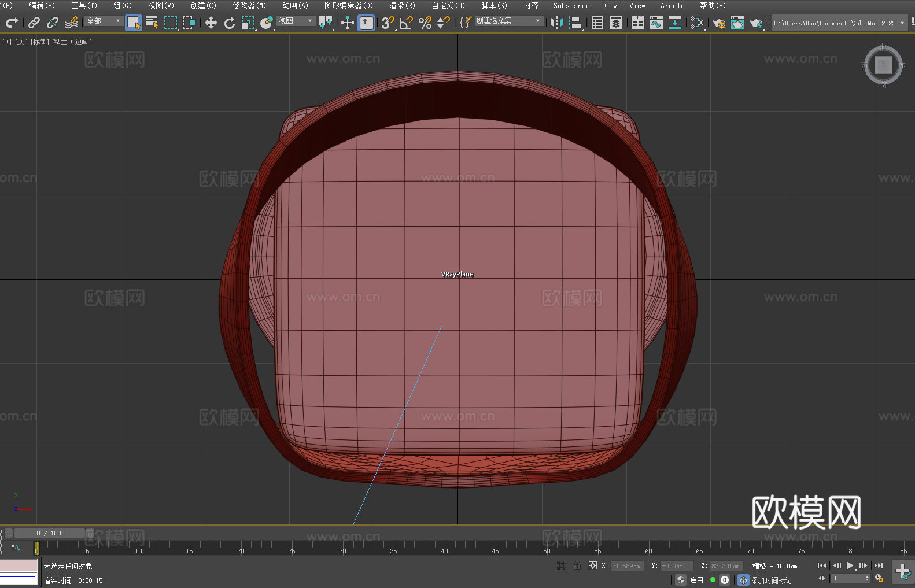The width and height of the screenshot is (915, 588).
Task: Step time slider forward with right arrow
Action: click(x=90, y=533)
